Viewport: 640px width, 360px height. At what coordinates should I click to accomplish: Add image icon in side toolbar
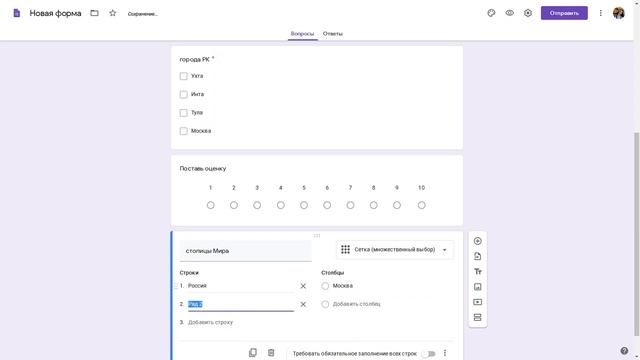tap(478, 287)
